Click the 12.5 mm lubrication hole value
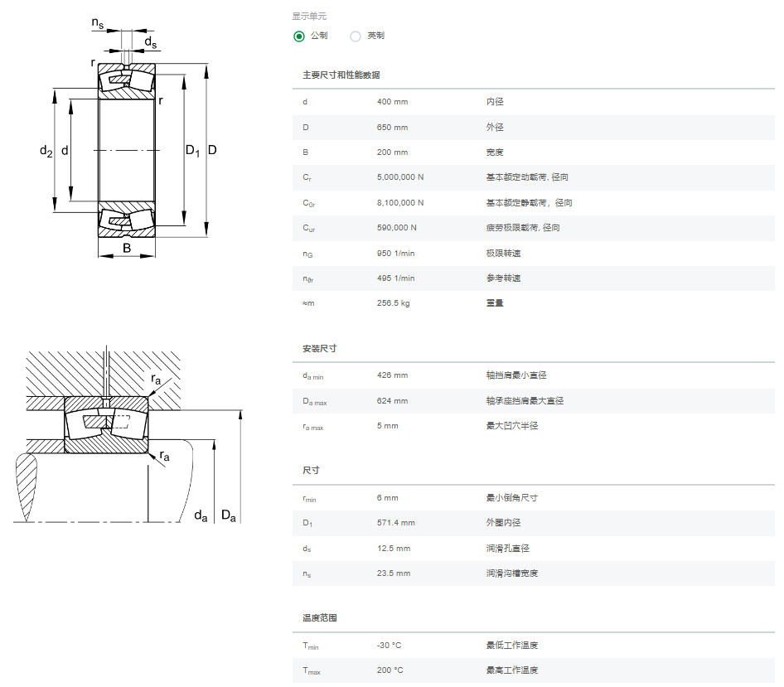Viewport: 784px width, 687px height. (x=394, y=549)
